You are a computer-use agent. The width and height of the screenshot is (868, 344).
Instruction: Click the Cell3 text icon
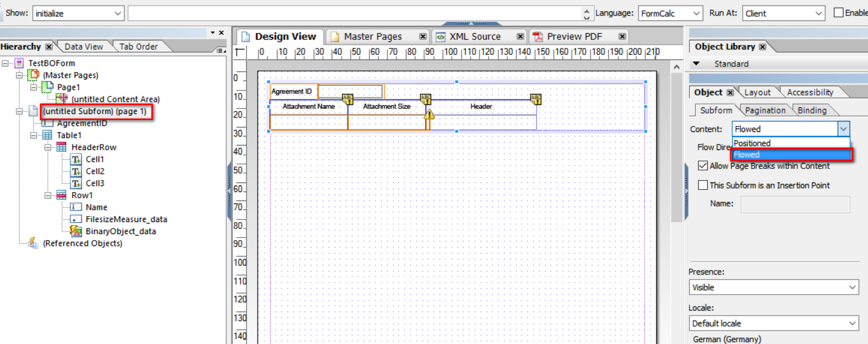[76, 183]
